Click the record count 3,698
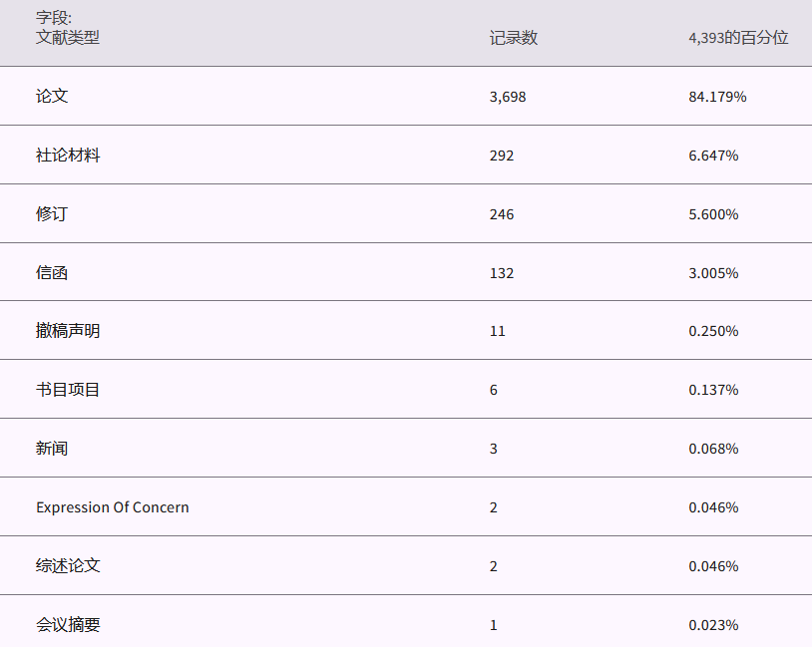 (x=508, y=97)
